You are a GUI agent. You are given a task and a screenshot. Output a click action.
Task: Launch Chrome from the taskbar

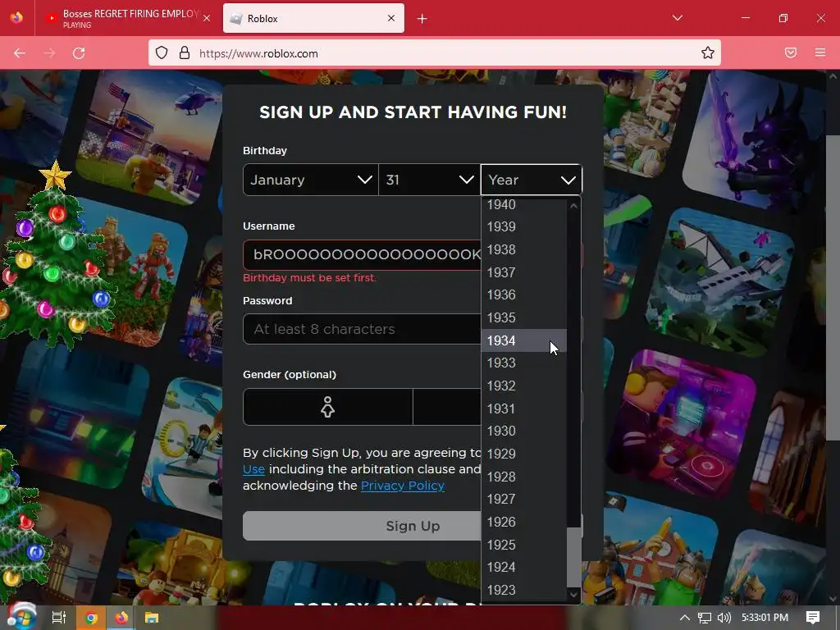coord(91,618)
